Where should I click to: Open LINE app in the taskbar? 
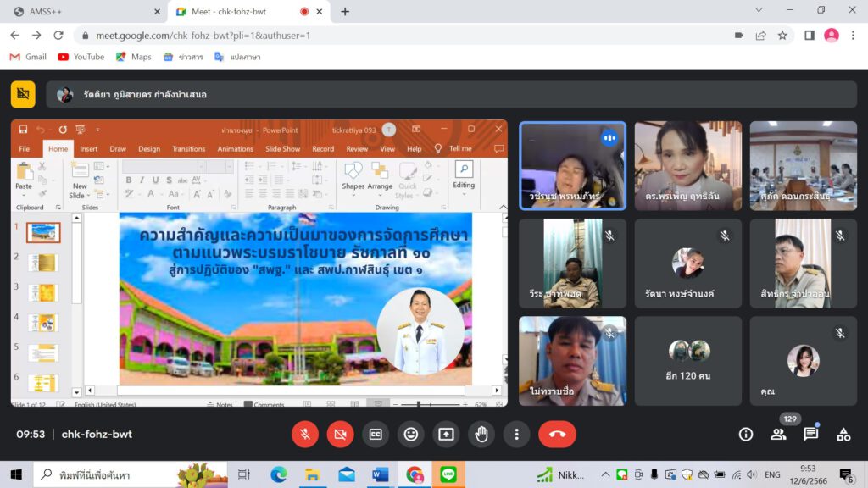click(x=448, y=474)
